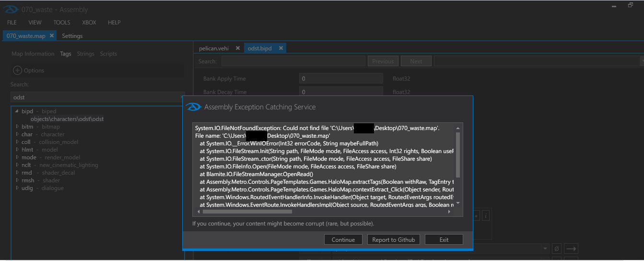Expand the bitm bitmap tree node

point(17,127)
